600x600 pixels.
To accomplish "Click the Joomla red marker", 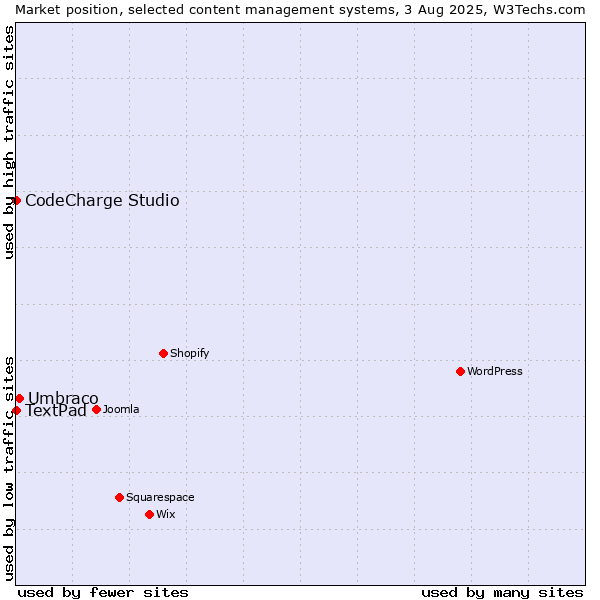I will (96, 409).
